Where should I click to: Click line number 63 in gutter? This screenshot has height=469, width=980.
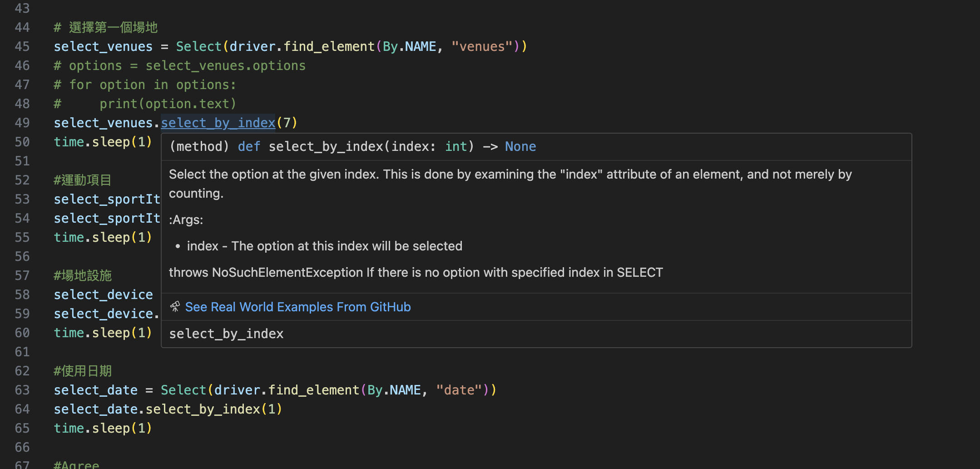(22, 390)
